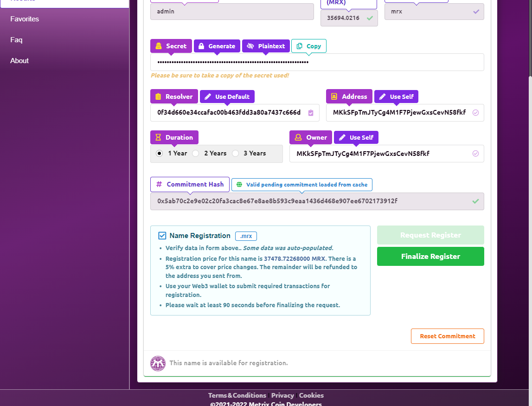
Task: Click Valid pending commitment loaded from cache badge
Action: [302, 185]
